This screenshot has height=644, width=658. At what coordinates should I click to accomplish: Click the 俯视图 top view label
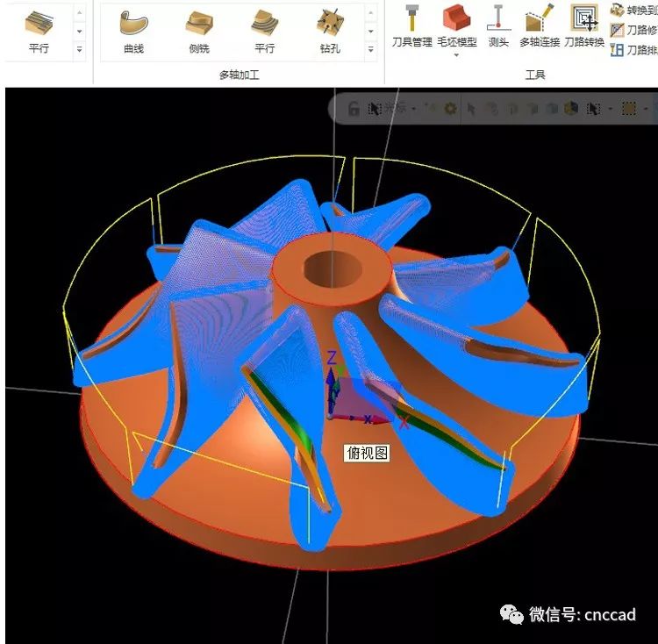click(x=367, y=453)
